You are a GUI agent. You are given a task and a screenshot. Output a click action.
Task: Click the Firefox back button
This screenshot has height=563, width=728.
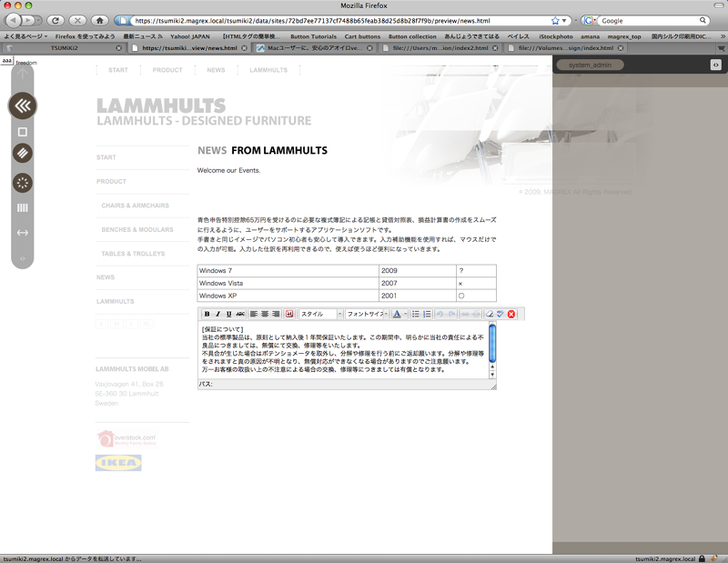pos(14,20)
